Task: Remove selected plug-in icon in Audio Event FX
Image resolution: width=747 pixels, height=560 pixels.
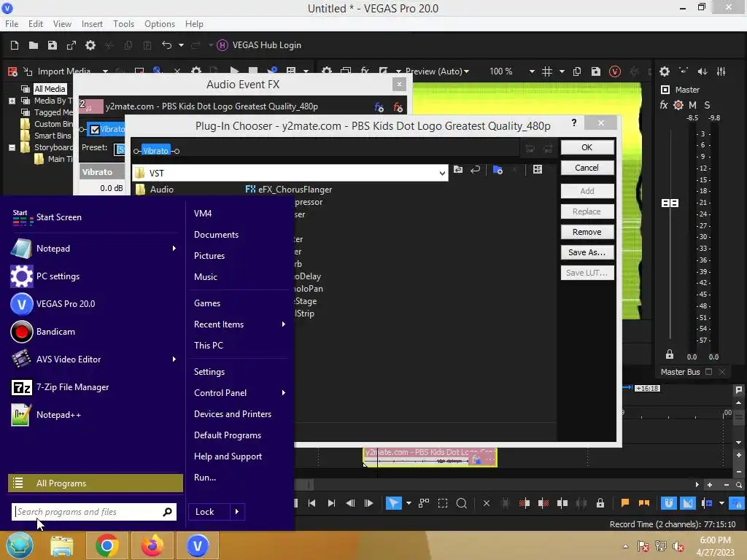Action: pos(398,107)
